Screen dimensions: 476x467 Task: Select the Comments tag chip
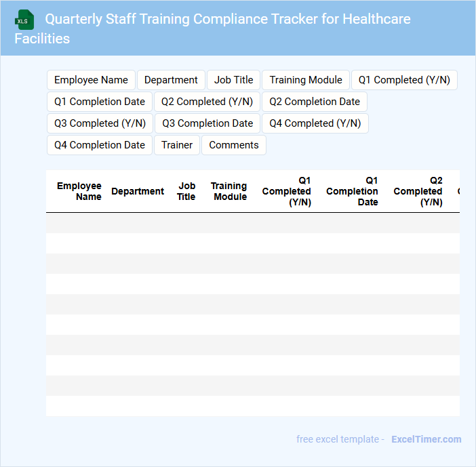234,145
